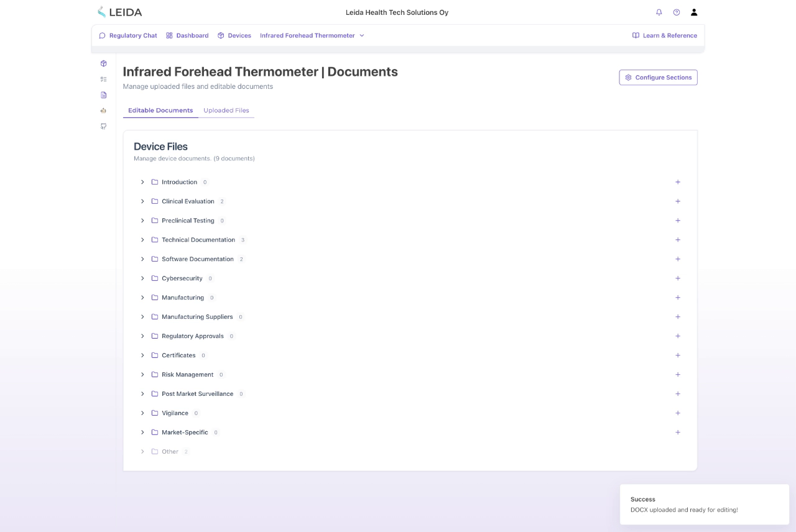Click the Configure Sections button
796x532 pixels.
pyautogui.click(x=658, y=78)
